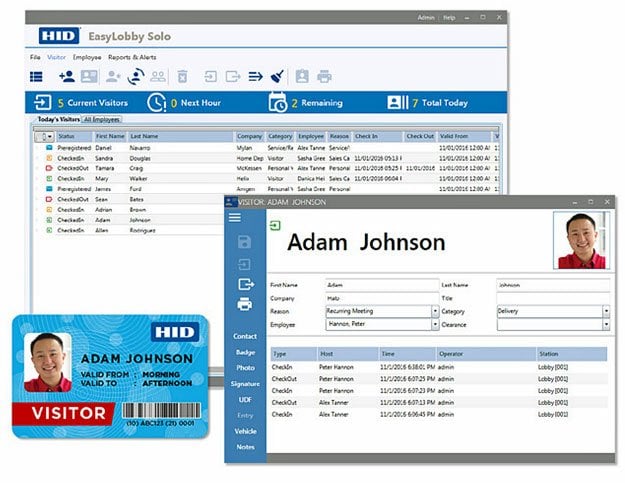Click the save disk icon in visitor sidebar

coord(245,241)
